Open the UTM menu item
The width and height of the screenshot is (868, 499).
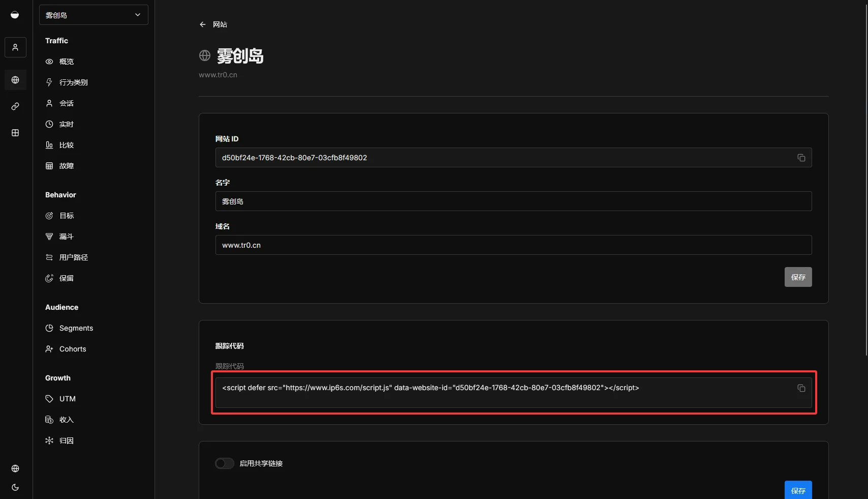pos(67,399)
